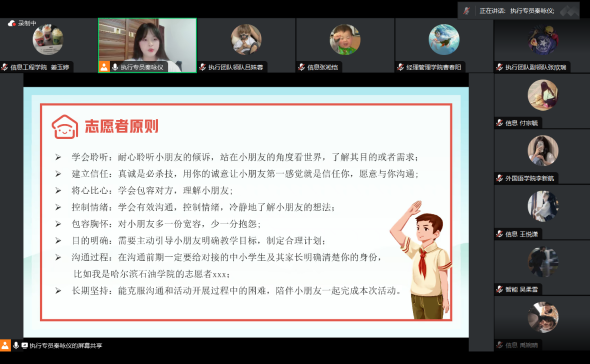This screenshot has height=364, width=590.
Task: Select the drinks avatar of 信息工程学院 participant
Action: [48, 40]
